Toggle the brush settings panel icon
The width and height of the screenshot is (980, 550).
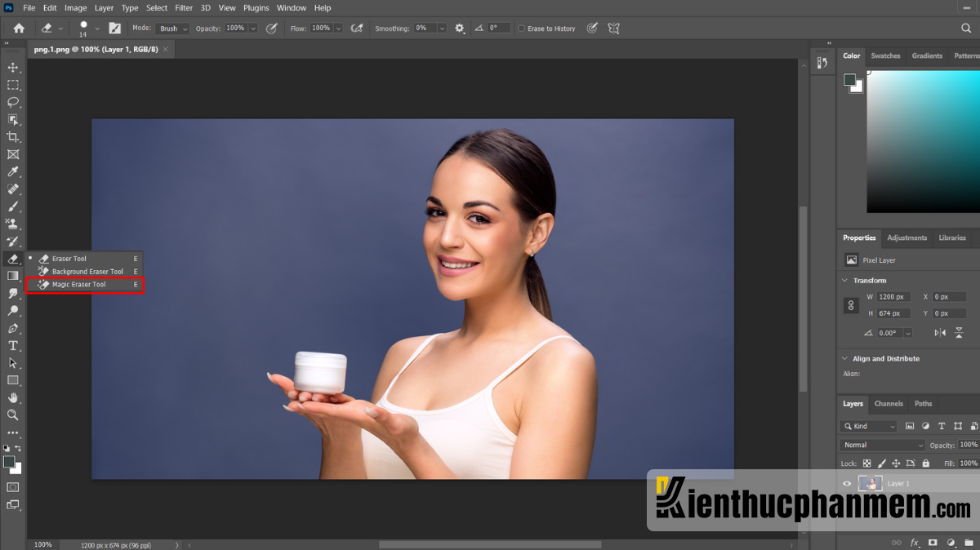[115, 28]
